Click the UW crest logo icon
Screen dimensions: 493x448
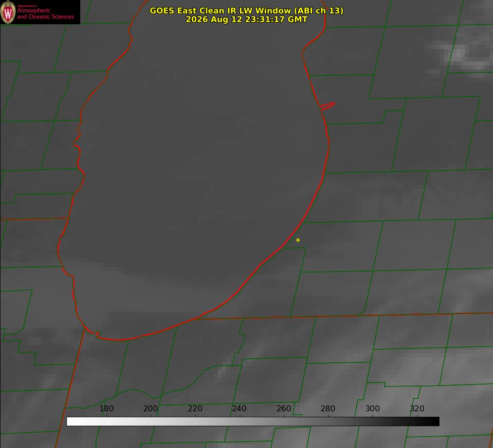point(8,12)
